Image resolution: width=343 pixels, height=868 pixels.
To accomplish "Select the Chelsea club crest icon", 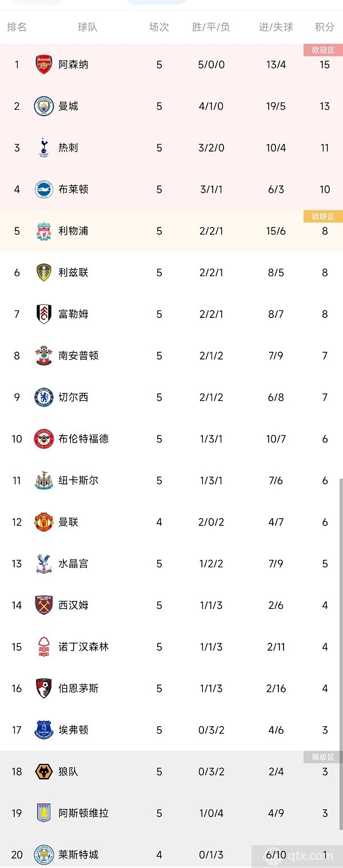I will [44, 397].
